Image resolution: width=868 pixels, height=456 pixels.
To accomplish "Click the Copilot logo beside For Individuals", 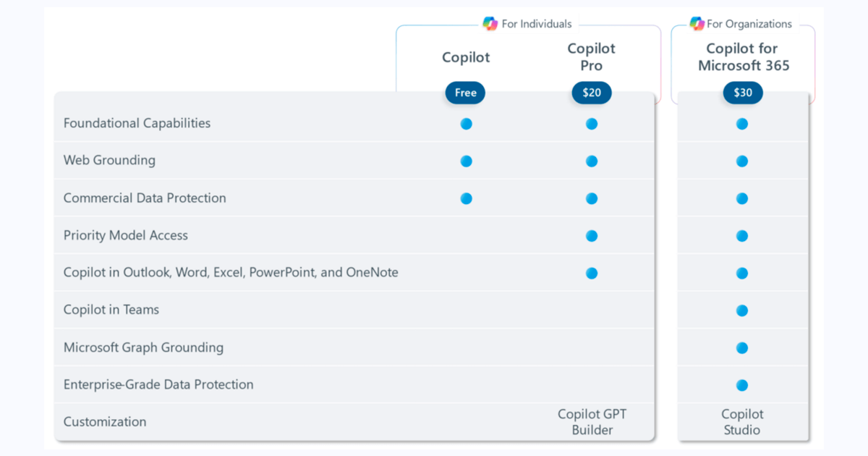I will click(490, 24).
